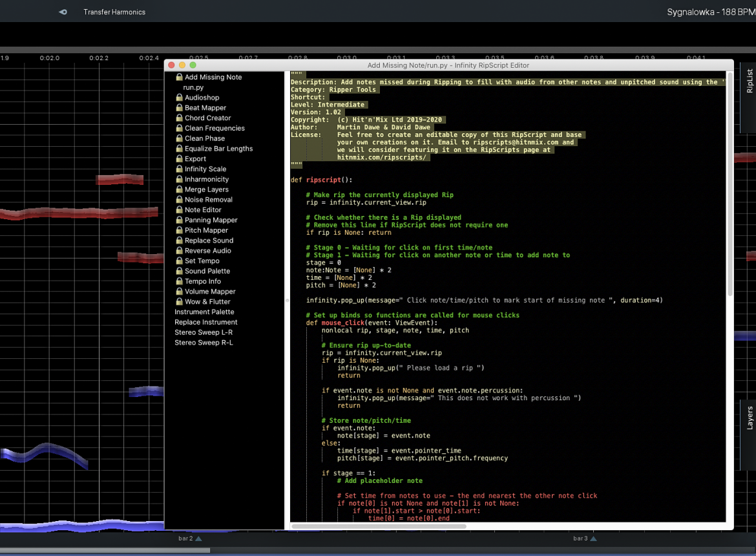
Task: Click the lock icon beside Inharmonicity
Action: click(179, 178)
